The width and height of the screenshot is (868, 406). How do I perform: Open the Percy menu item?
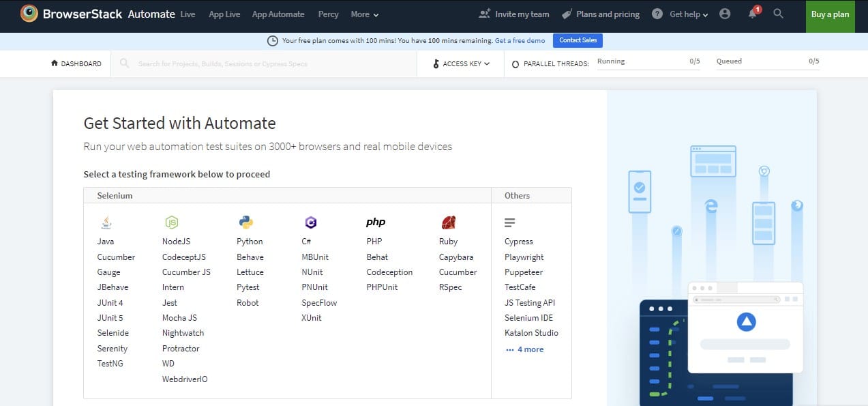[328, 14]
